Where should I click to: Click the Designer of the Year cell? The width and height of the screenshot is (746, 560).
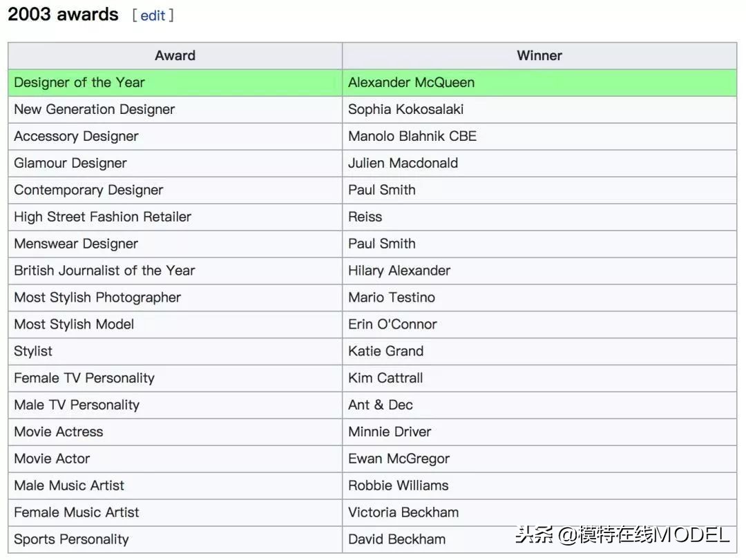[79, 83]
